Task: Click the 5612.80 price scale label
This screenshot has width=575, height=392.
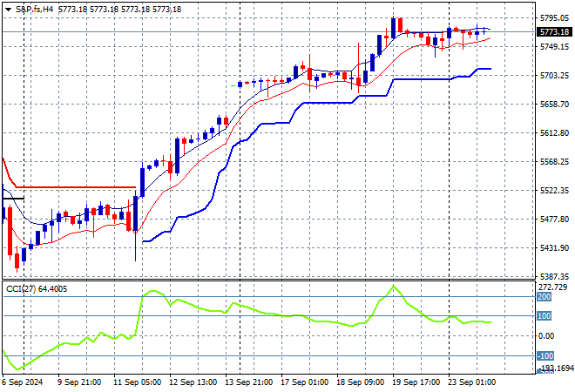Action: 553,133
